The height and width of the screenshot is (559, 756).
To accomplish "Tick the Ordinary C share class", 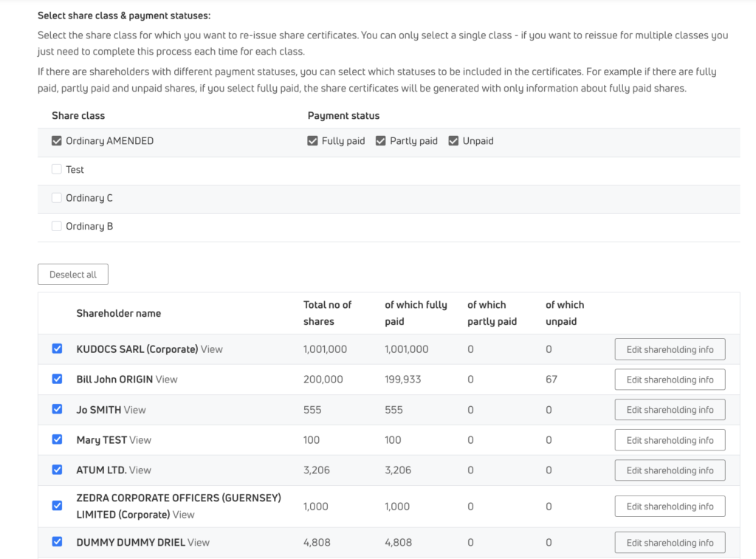I will pos(57,198).
